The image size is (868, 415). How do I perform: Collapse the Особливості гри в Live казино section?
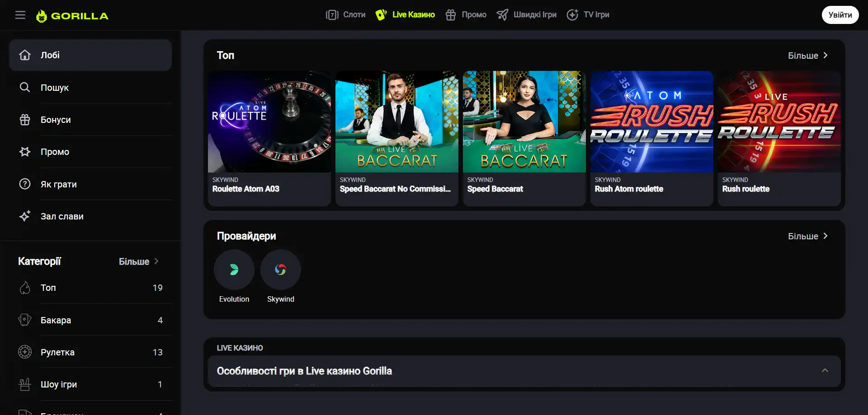tap(825, 371)
